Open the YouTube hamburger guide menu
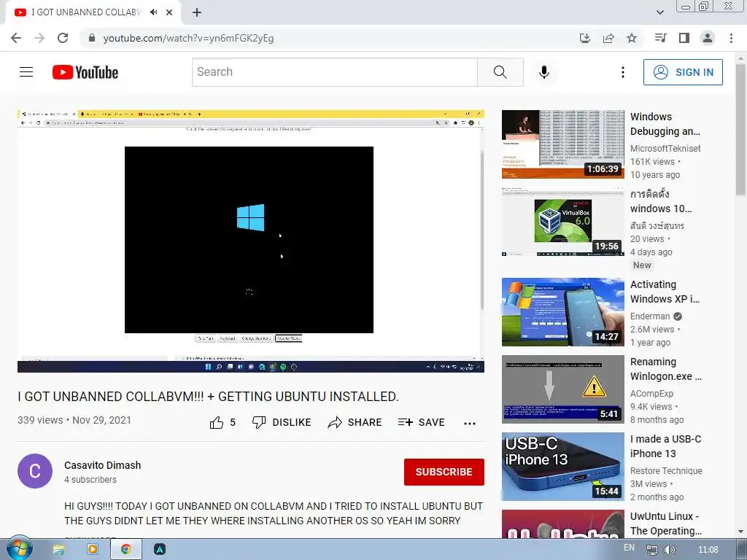The height and width of the screenshot is (560, 747). [26, 72]
